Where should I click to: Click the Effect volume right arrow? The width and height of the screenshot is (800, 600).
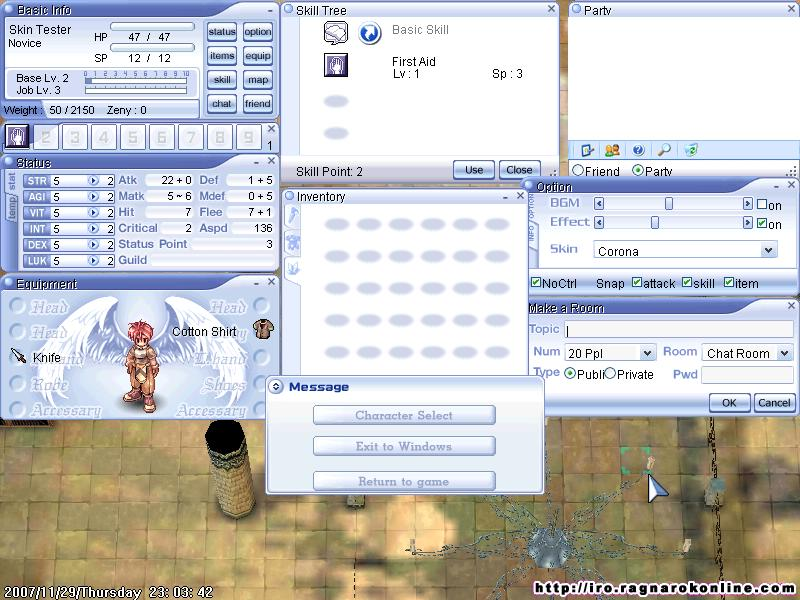click(x=747, y=223)
